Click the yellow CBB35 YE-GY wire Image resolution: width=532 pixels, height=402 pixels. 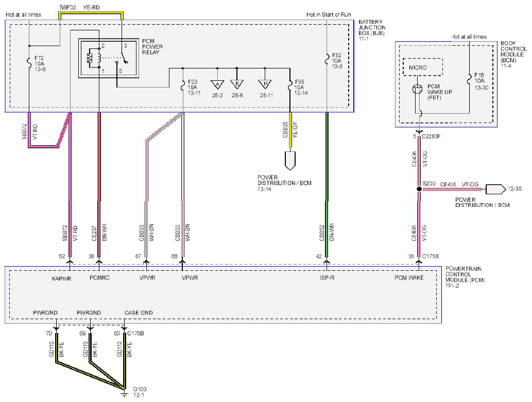290,130
